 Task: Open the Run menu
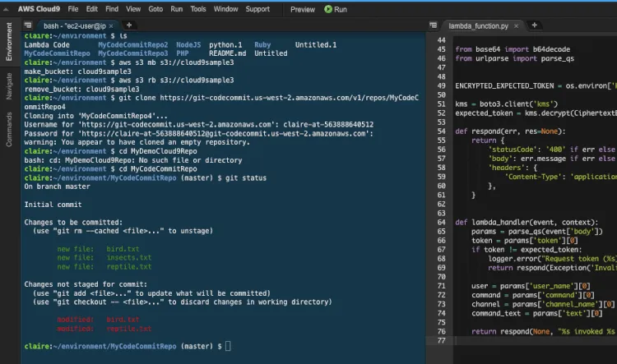click(176, 9)
